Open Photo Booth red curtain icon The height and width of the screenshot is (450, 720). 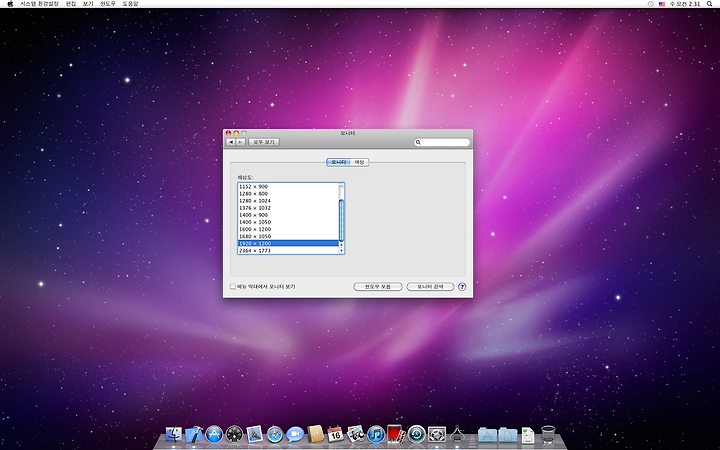pyautogui.click(x=396, y=433)
